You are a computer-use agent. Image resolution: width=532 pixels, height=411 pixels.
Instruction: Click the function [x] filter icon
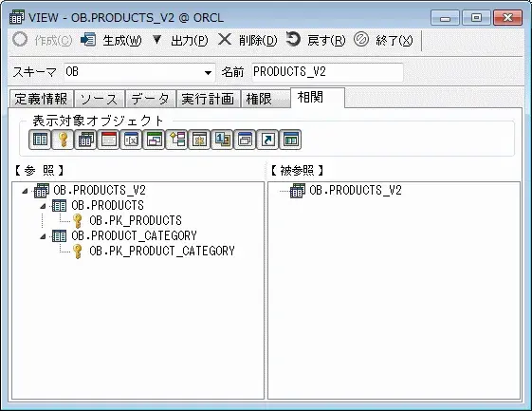coord(131,140)
